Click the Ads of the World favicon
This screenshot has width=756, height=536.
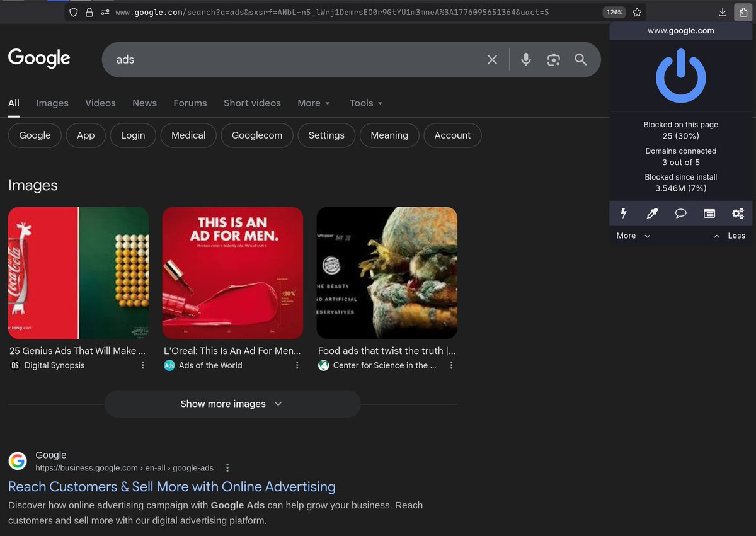[x=169, y=365]
